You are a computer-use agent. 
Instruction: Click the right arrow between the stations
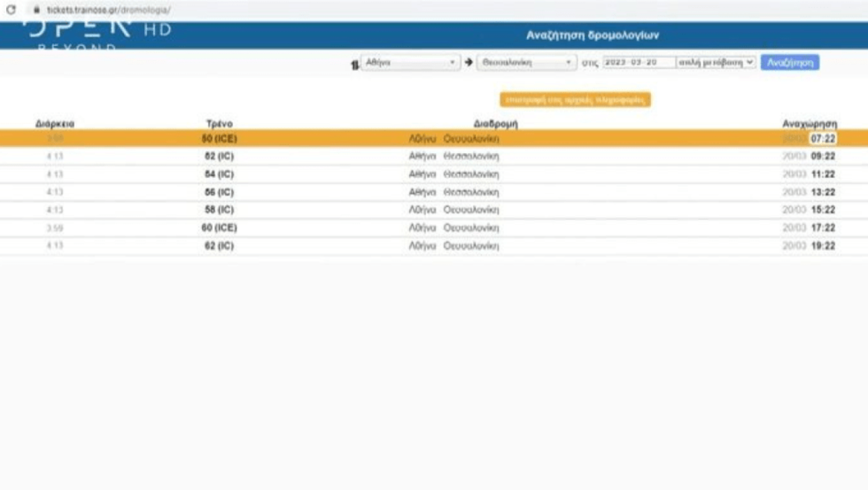point(469,63)
